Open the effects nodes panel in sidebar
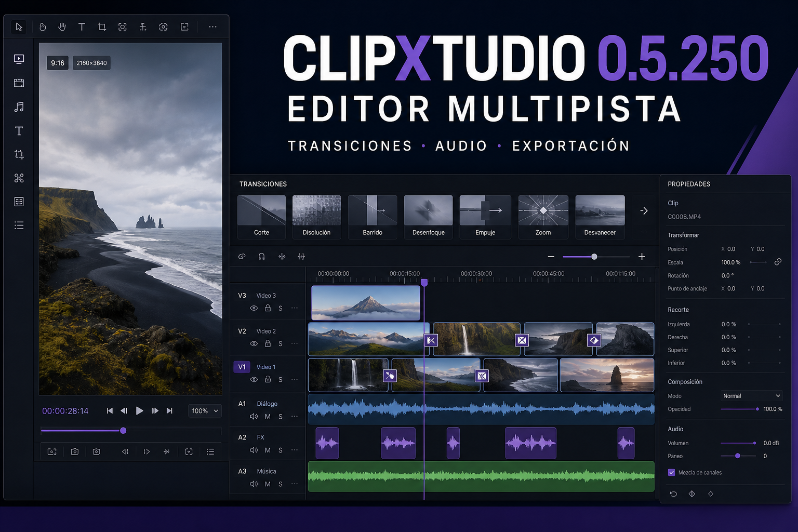798x532 pixels. (19, 178)
